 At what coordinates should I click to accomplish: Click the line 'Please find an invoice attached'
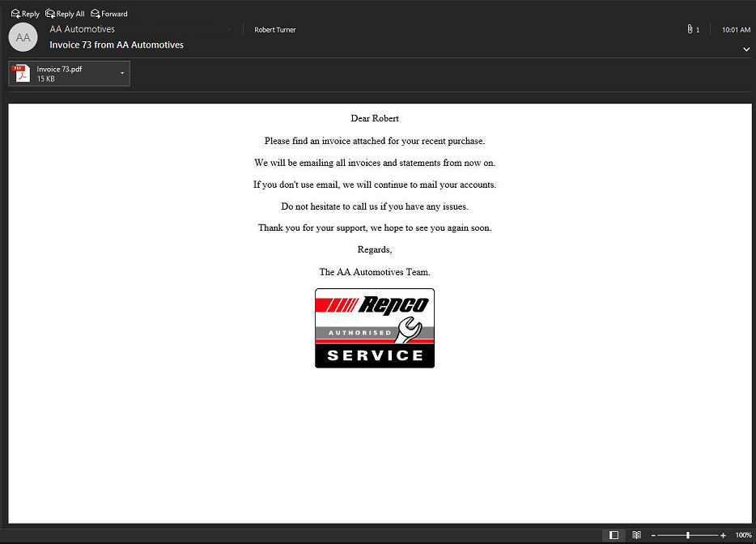coord(375,141)
